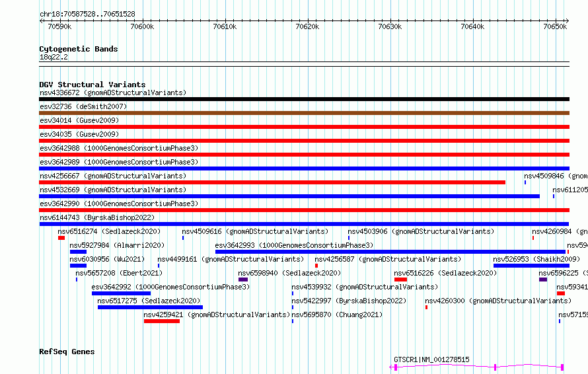
Task: Open the nsv4256667 gnomAD variant label
Action: point(113,176)
